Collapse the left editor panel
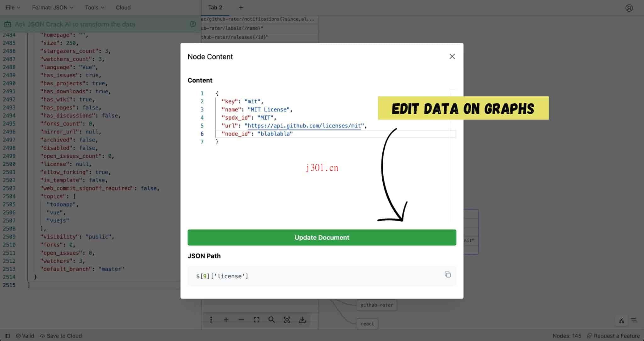 [x=7, y=336]
